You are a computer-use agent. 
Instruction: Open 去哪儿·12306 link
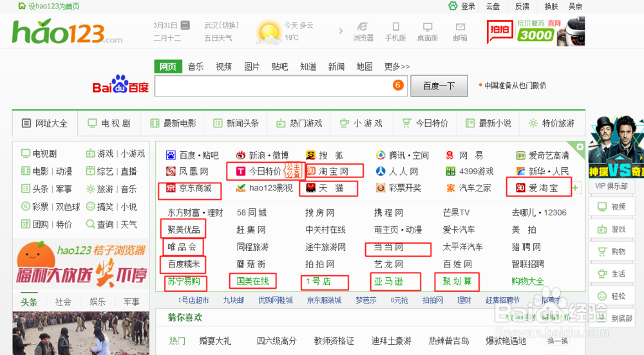pos(539,213)
